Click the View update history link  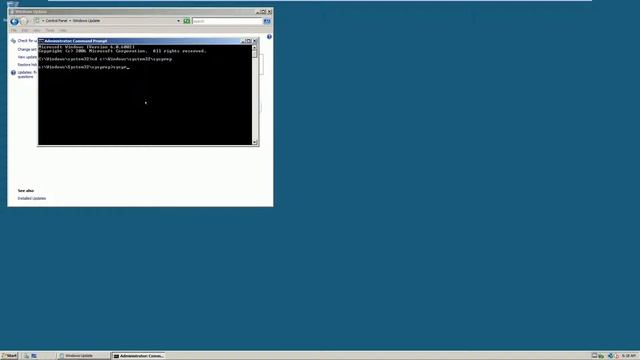point(27,57)
